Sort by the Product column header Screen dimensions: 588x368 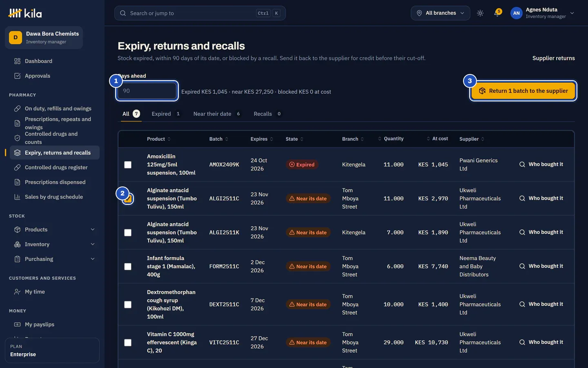tap(159, 139)
